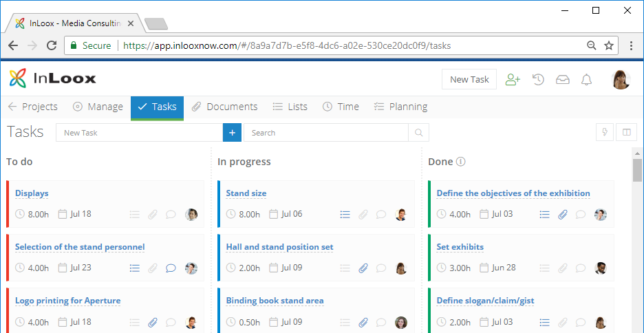Open the Time tab

coord(341,107)
